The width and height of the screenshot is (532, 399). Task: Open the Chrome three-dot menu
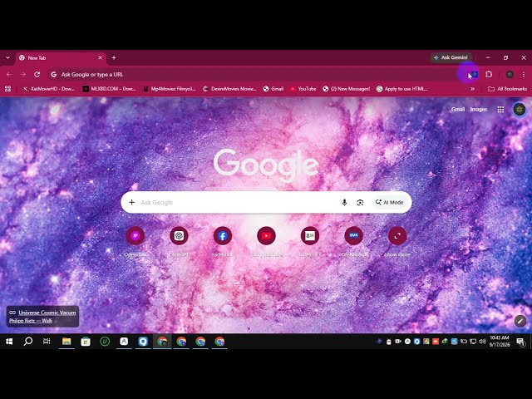524,74
